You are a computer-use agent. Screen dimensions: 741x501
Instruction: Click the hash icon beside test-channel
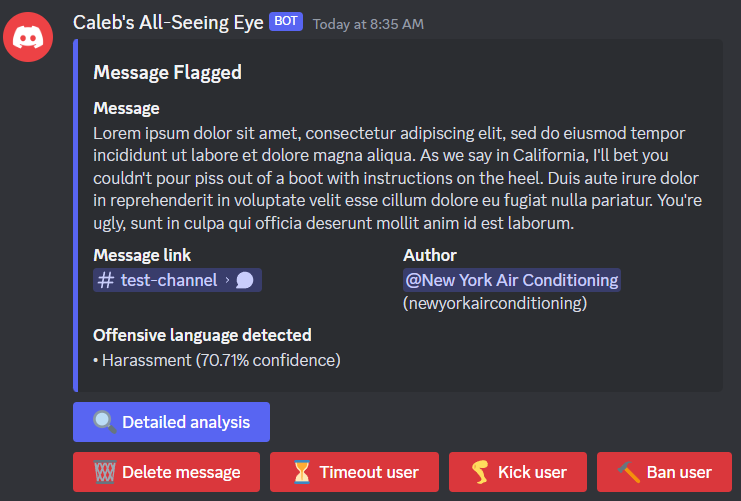[106, 280]
